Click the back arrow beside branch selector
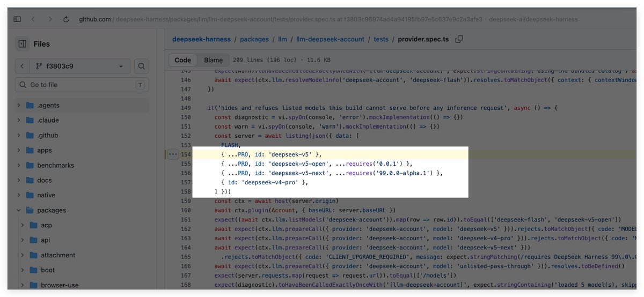The width and height of the screenshot is (644, 297). pos(22,66)
